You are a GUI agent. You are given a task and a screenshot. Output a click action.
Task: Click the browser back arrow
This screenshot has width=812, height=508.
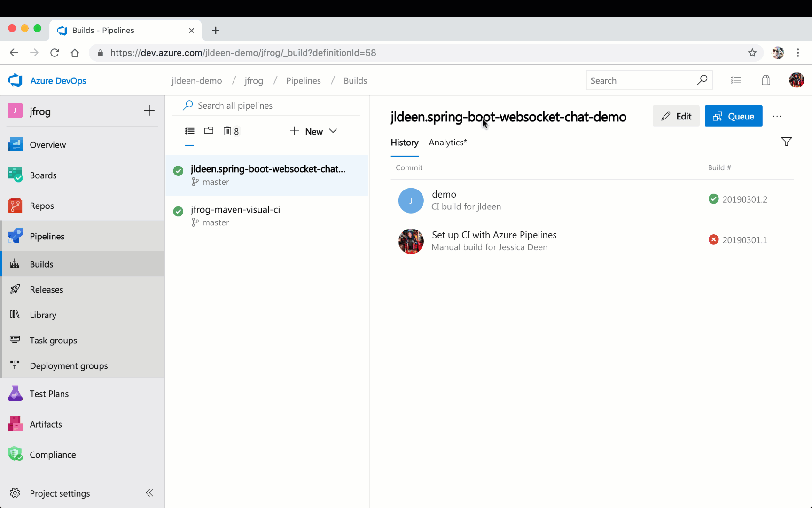pyautogui.click(x=14, y=53)
